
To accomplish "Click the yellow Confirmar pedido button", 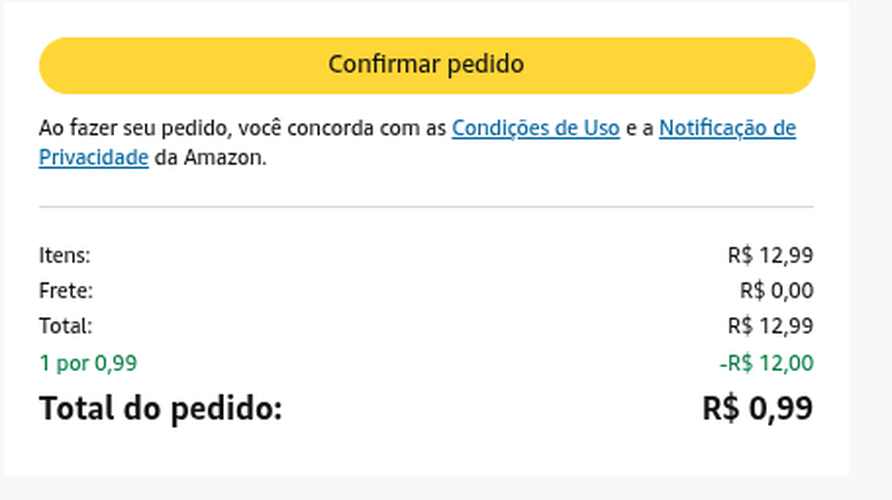I will coord(427,65).
